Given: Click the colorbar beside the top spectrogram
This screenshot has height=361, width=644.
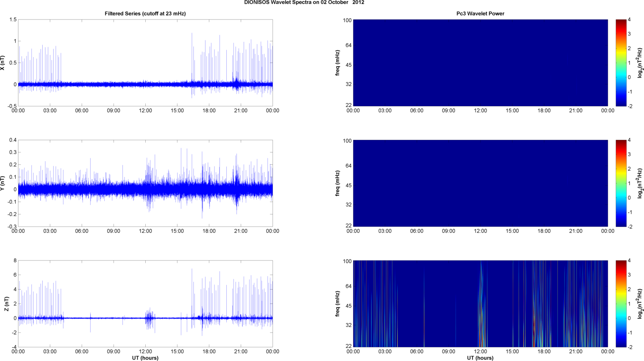Looking at the screenshot, I should tap(621, 63).
